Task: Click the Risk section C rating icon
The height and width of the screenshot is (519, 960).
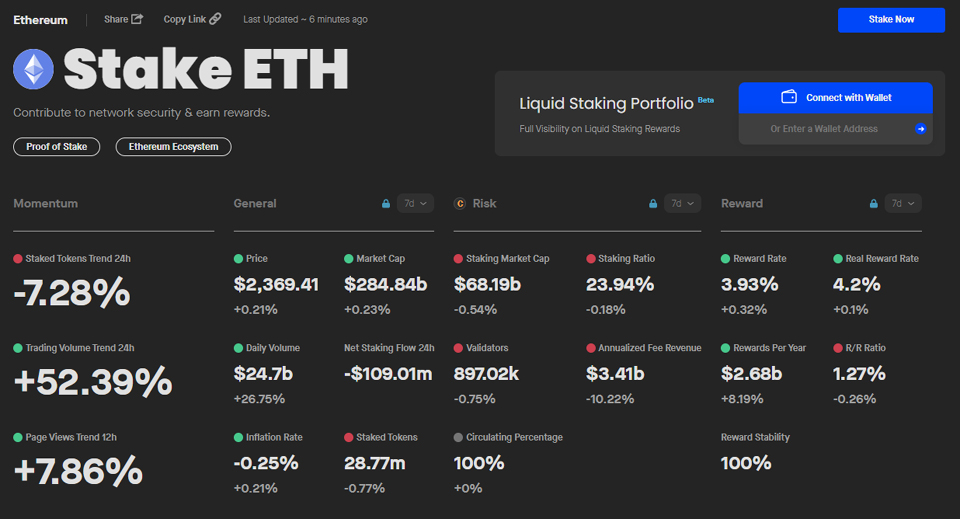Action: [x=460, y=204]
